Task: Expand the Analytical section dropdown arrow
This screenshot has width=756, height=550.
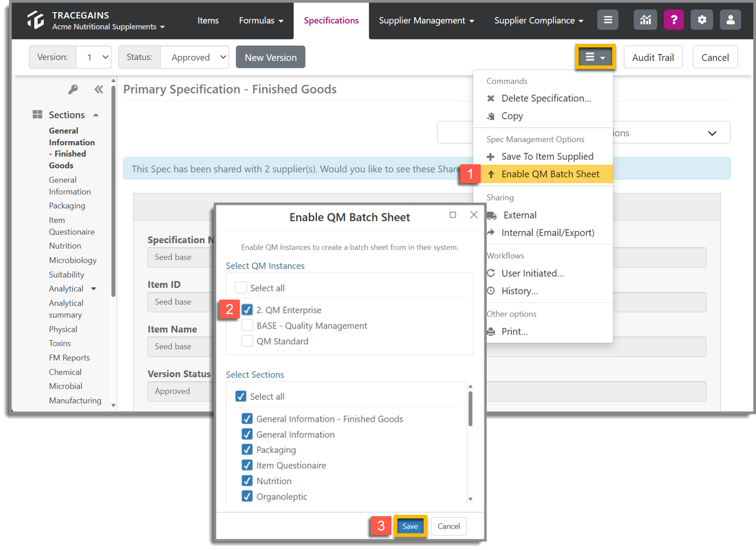Action: tap(94, 288)
